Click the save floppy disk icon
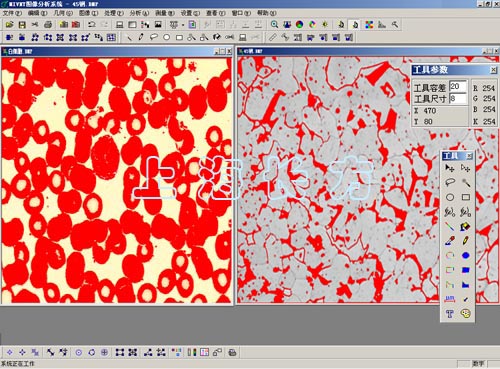 pos(22,24)
